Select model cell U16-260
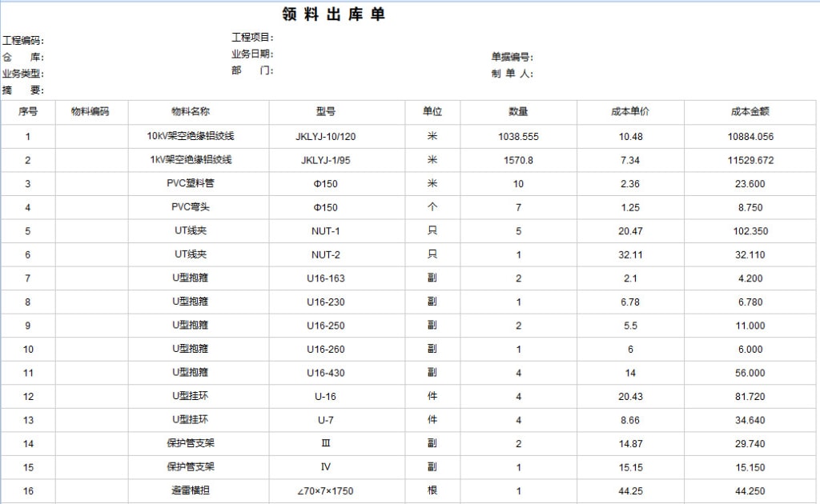The image size is (820, 504). [337, 350]
